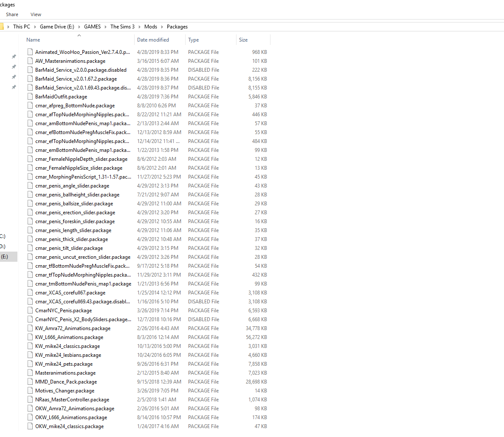Sort files by Date modified column

153,40
